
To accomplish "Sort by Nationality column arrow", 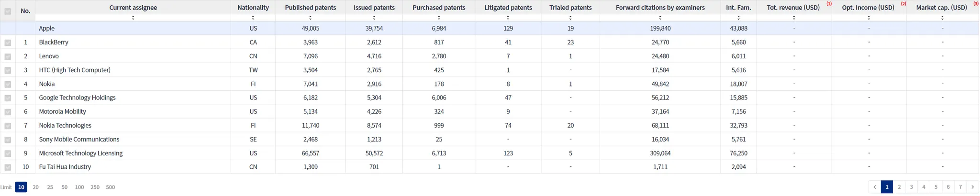I will coord(253,18).
